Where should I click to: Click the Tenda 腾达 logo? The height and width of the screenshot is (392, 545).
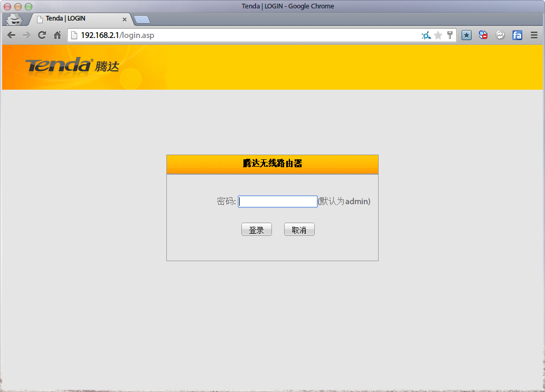(x=72, y=65)
